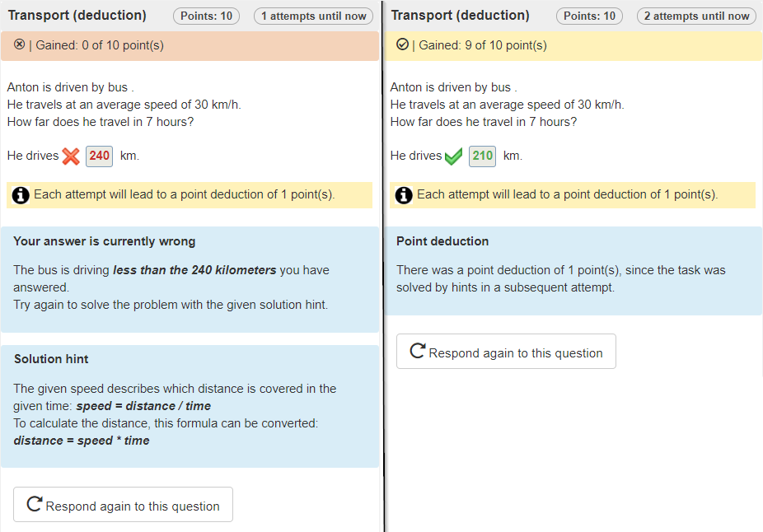Select the 'Point deduction' heading
This screenshot has width=763, height=532.
[442, 241]
